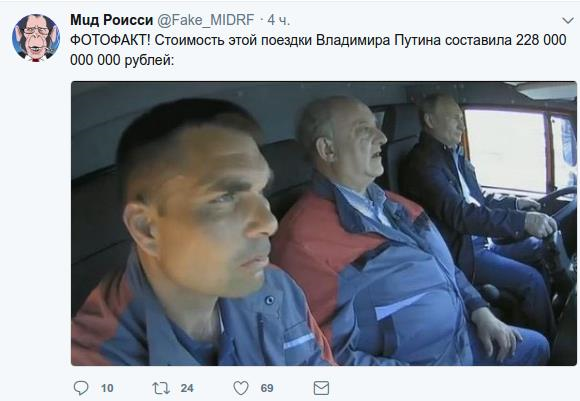Select the word ФОТОФАКТ! in the tweet
This screenshot has width=580, height=401.
110,40
